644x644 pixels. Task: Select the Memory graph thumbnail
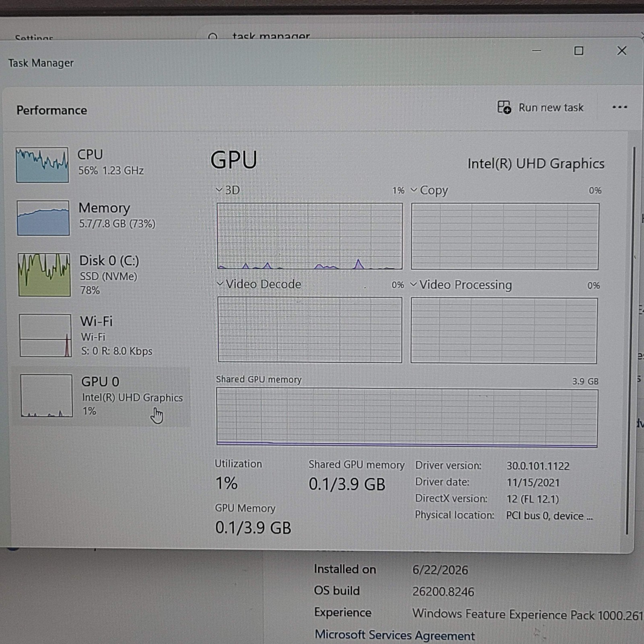[43, 218]
